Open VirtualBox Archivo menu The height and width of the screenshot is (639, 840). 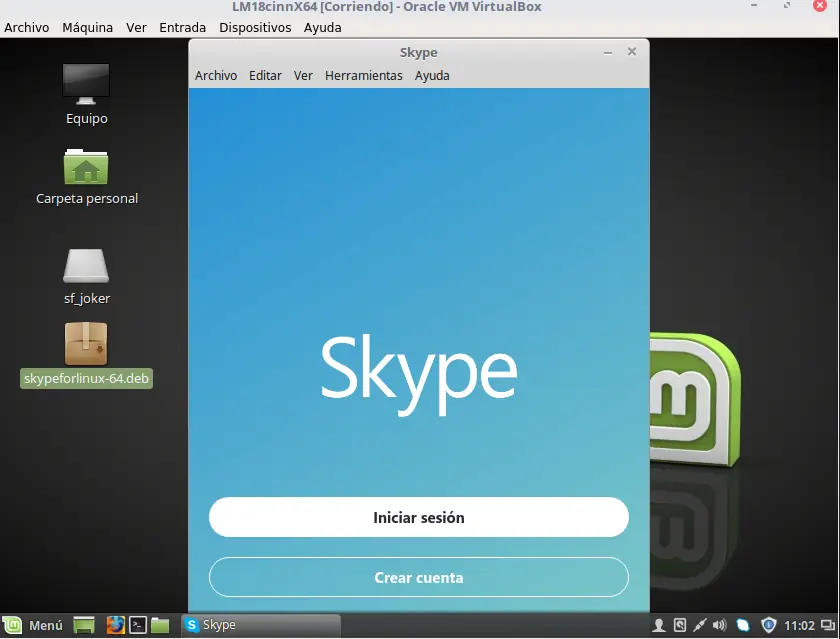[27, 27]
